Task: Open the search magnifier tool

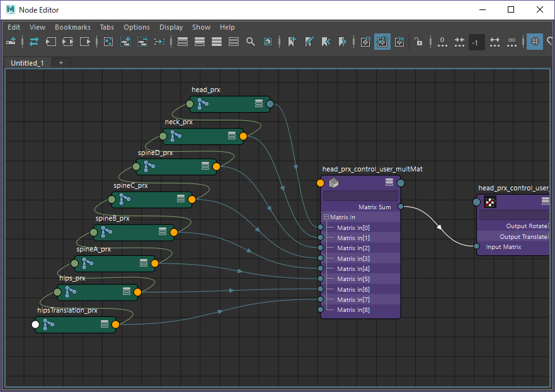Action: (x=251, y=42)
